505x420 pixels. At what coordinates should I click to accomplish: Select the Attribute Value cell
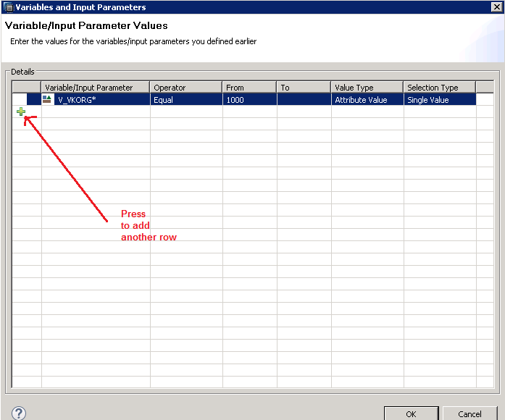click(x=367, y=99)
